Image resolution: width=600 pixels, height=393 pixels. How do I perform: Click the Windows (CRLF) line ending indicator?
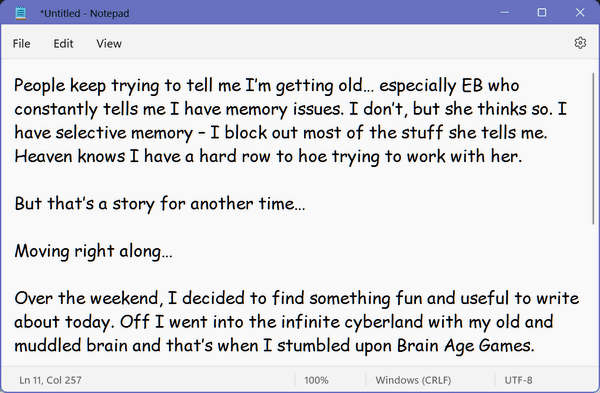click(x=413, y=380)
